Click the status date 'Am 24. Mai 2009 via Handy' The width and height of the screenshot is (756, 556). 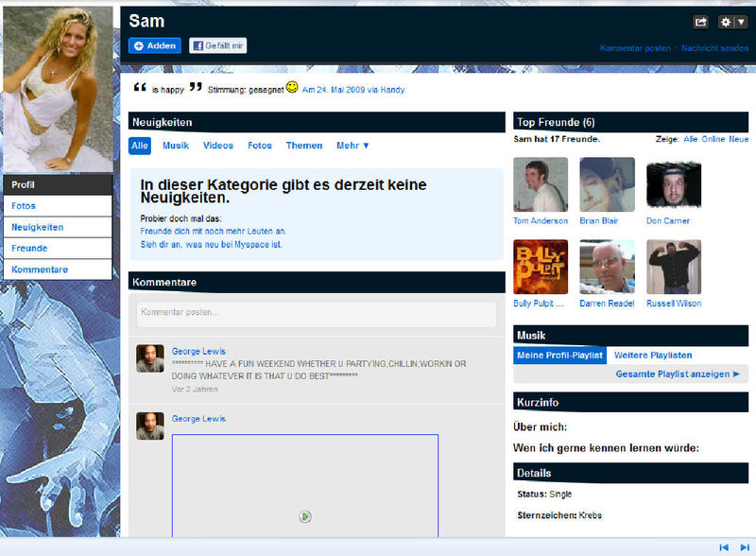pyautogui.click(x=353, y=90)
